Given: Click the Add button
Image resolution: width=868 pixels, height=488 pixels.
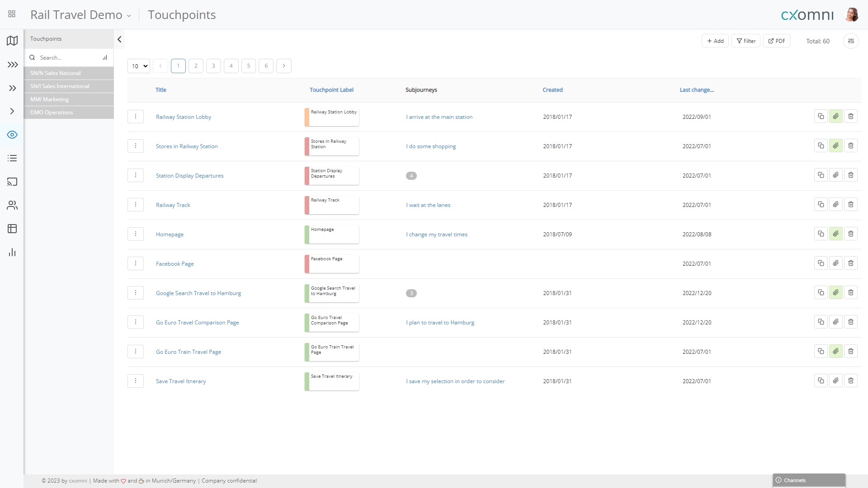Looking at the screenshot, I should (715, 41).
